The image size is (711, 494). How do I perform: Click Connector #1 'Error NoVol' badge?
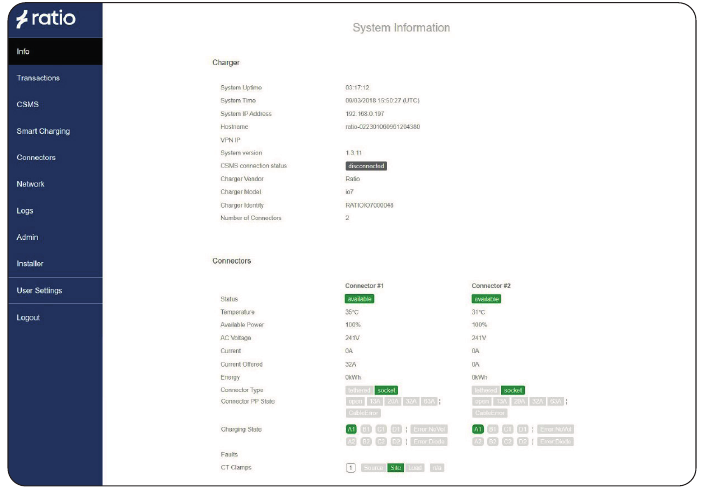click(429, 429)
